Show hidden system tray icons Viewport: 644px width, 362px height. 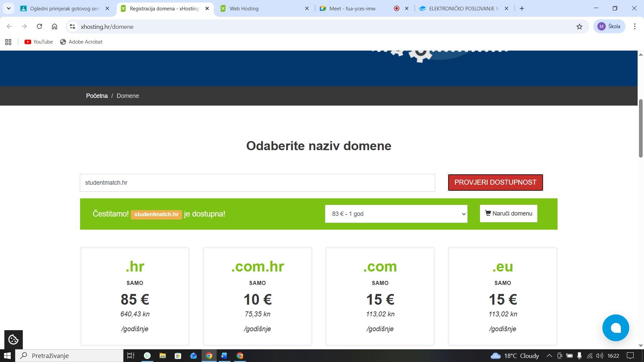(549, 356)
